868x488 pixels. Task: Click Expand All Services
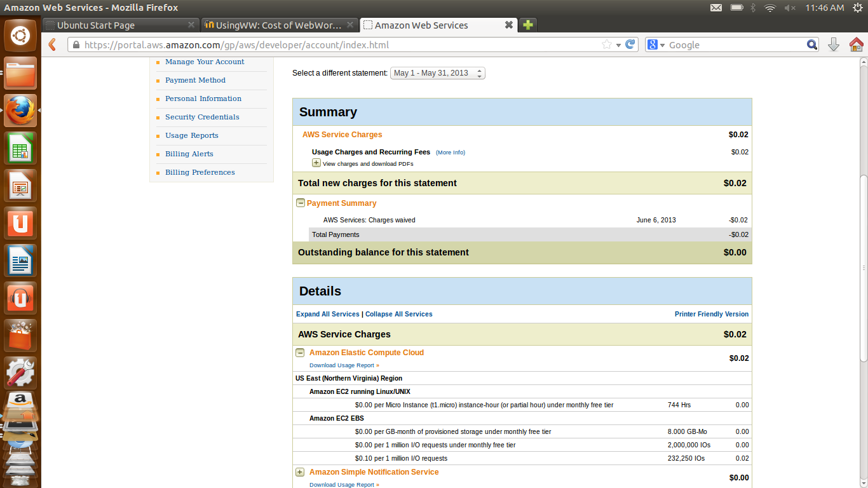[328, 314]
